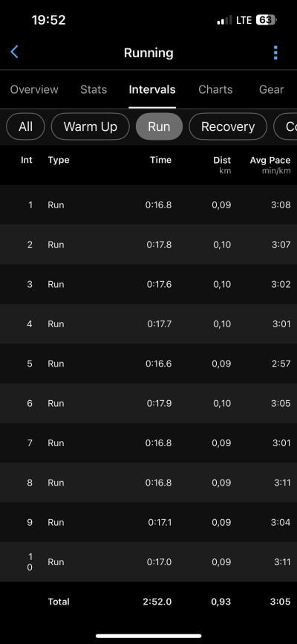
Task: Switch to the Overview tab
Action: tap(34, 89)
